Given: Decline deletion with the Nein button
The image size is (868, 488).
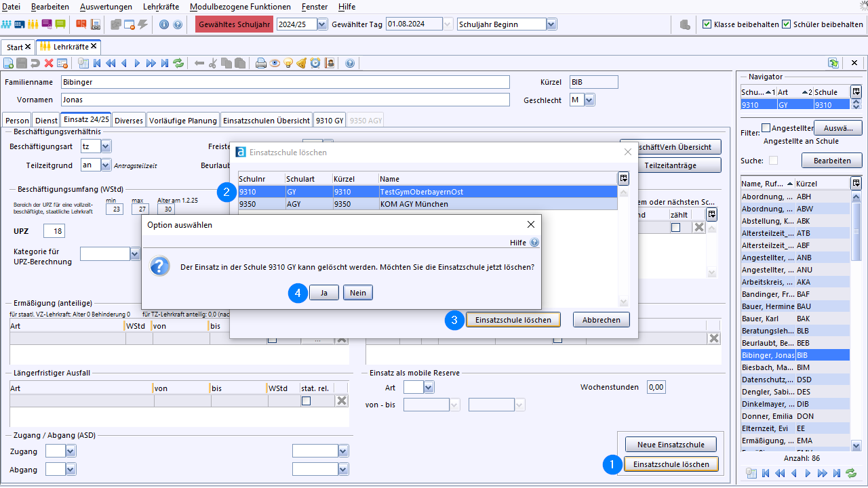Looking at the screenshot, I should point(358,293).
